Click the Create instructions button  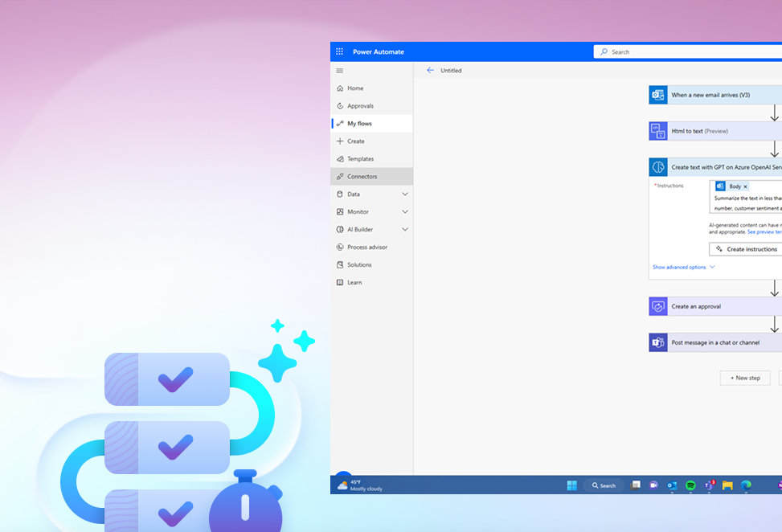[746, 249]
